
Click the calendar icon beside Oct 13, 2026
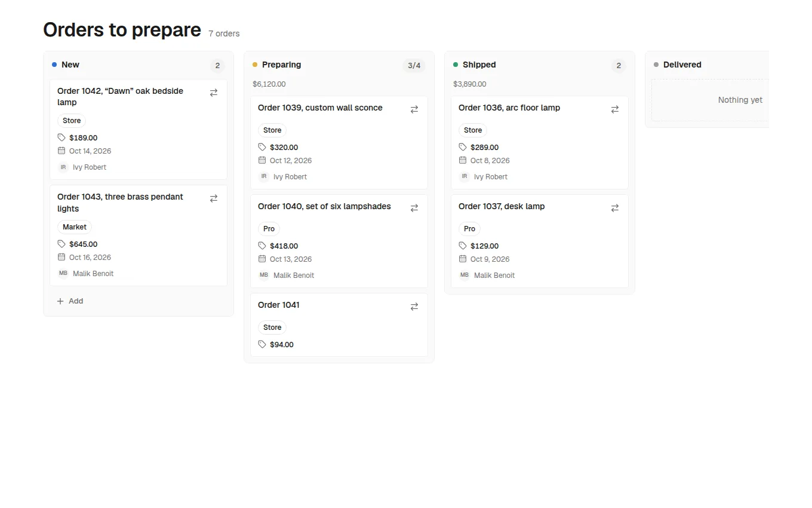point(262,259)
